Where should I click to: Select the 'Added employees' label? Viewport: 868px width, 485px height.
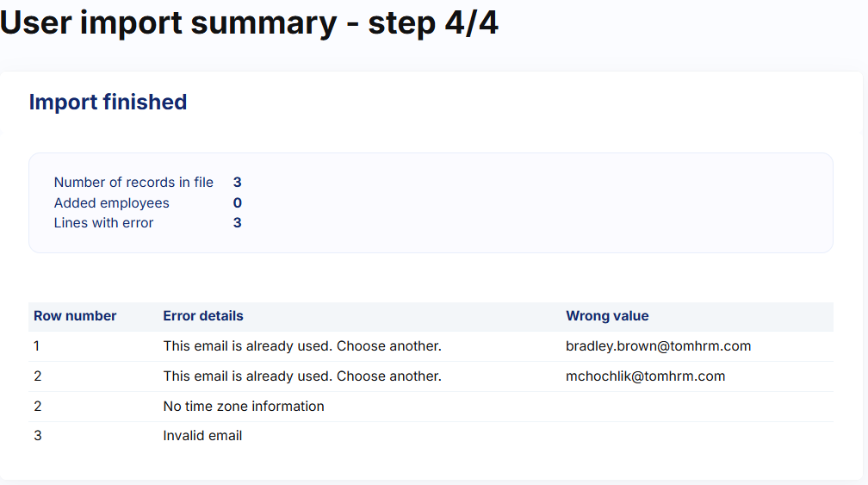(111, 203)
